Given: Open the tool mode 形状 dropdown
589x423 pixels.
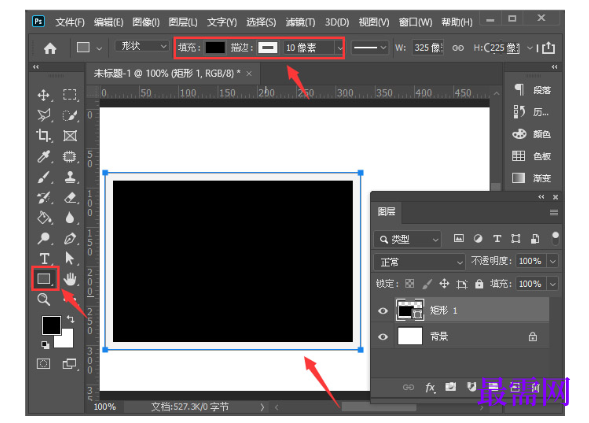Looking at the screenshot, I should click(141, 46).
